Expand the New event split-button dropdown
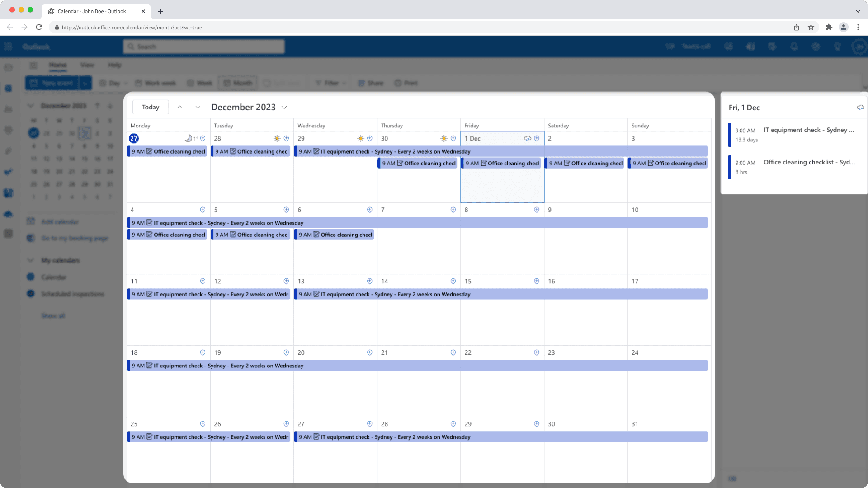 pyautogui.click(x=85, y=83)
